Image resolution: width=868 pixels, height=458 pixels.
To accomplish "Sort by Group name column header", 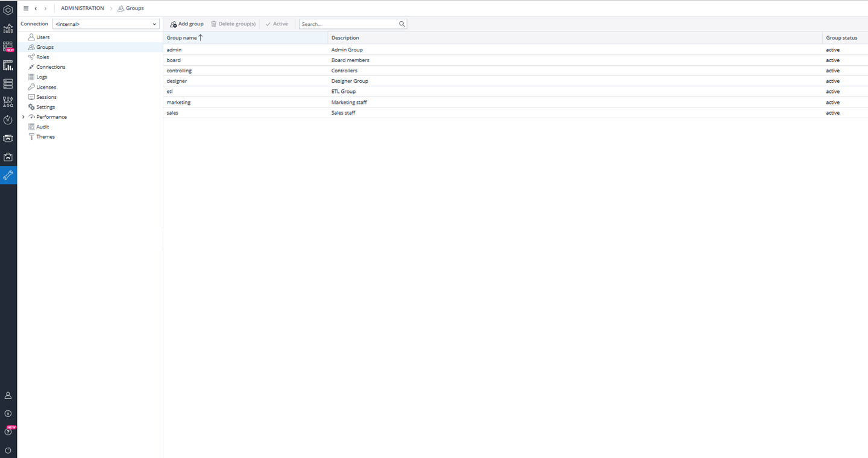I will pos(182,37).
